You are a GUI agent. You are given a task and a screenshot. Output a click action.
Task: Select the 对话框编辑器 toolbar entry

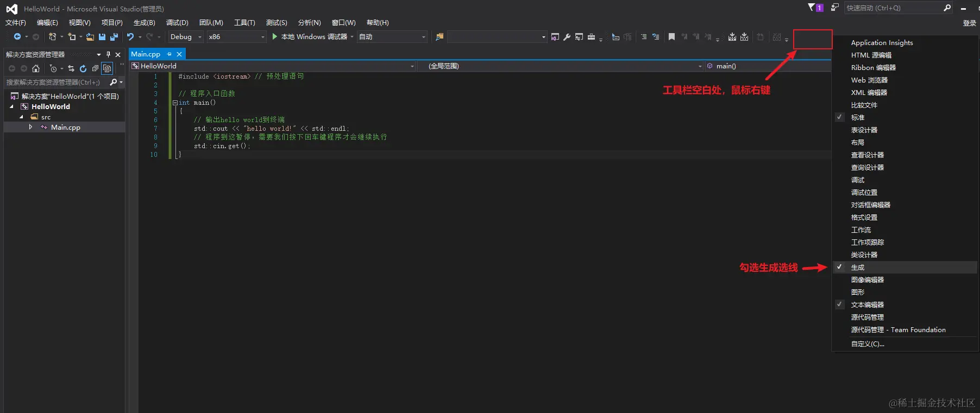point(904,205)
